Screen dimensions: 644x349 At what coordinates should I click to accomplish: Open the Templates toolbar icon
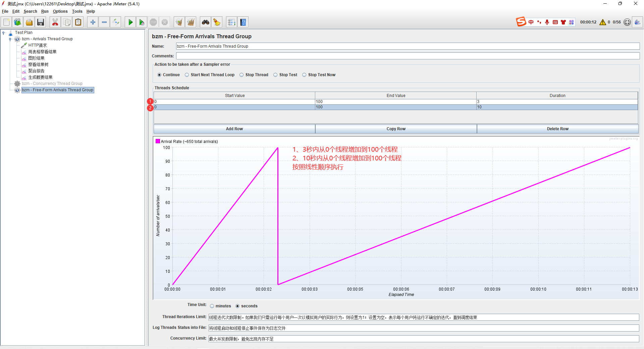coord(17,22)
